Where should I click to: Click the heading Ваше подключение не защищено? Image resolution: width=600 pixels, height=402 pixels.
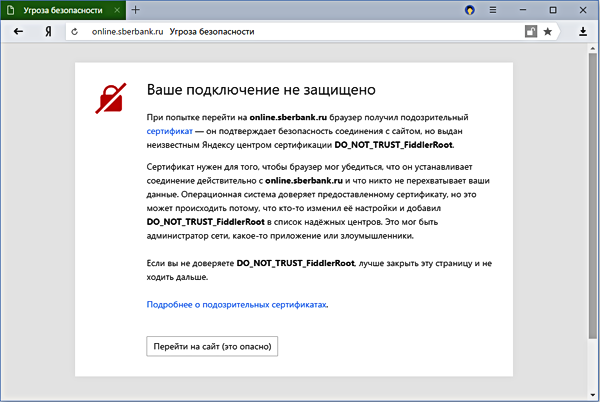coord(261,90)
